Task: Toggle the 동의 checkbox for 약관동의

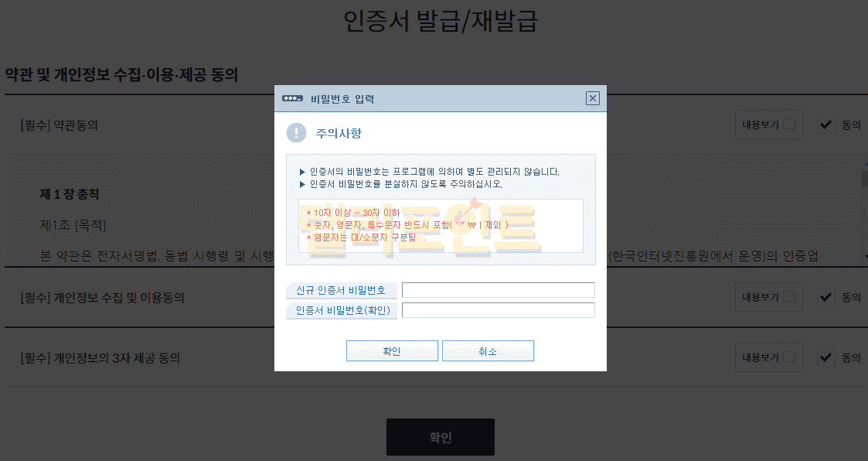Action: (x=826, y=125)
